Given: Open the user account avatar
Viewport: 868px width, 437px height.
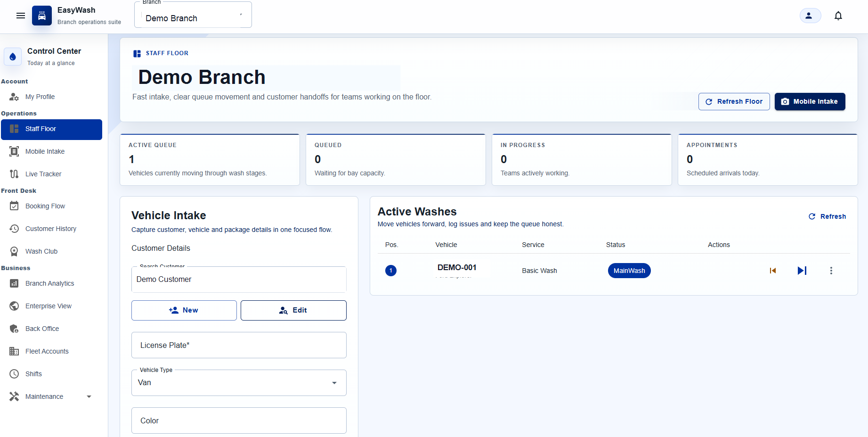Looking at the screenshot, I should 810,16.
